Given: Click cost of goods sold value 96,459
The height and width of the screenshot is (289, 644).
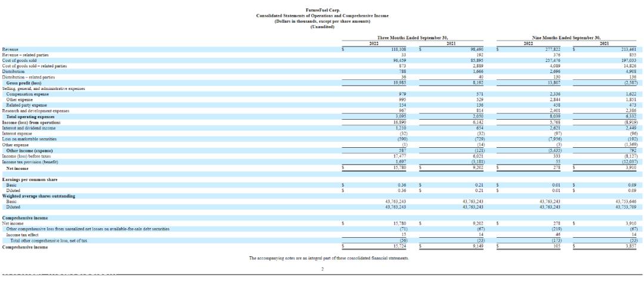Looking at the screenshot, I should pyautogui.click(x=400, y=60).
